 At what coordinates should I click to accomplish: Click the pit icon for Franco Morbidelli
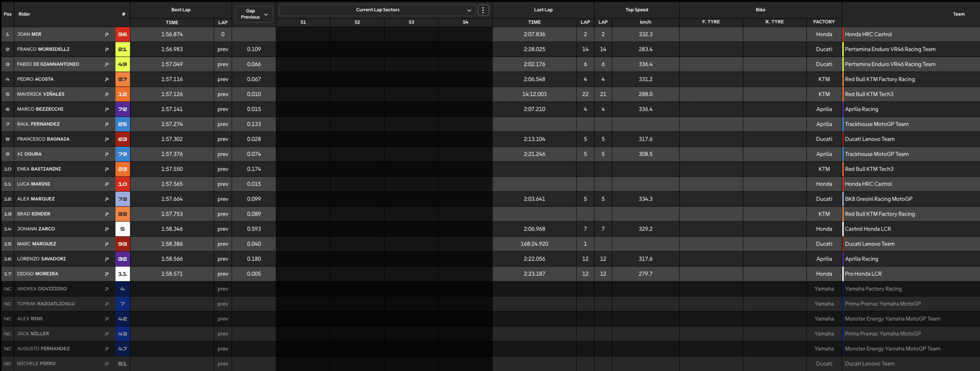click(x=107, y=49)
